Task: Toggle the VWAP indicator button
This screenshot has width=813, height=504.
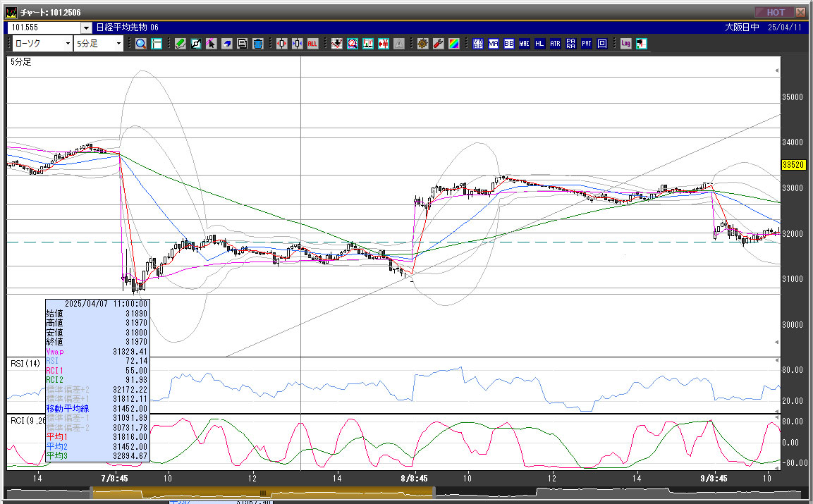Action: (477, 44)
